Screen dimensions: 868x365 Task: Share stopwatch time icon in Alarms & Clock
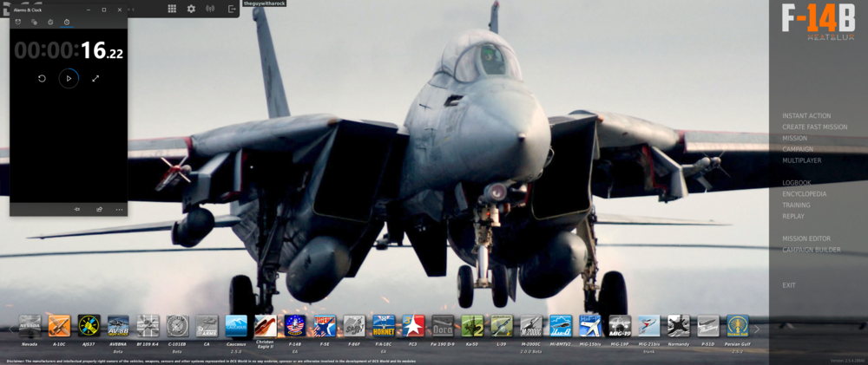[x=99, y=209]
